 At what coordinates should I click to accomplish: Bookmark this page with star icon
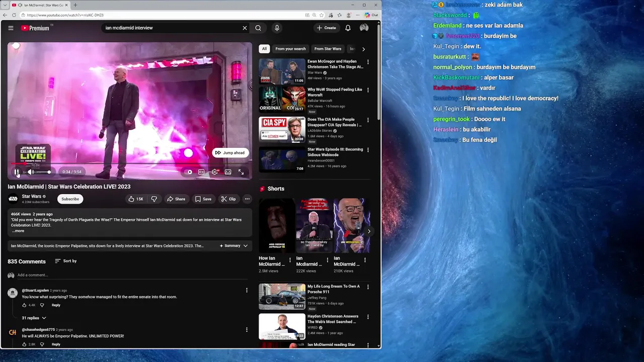click(x=321, y=15)
